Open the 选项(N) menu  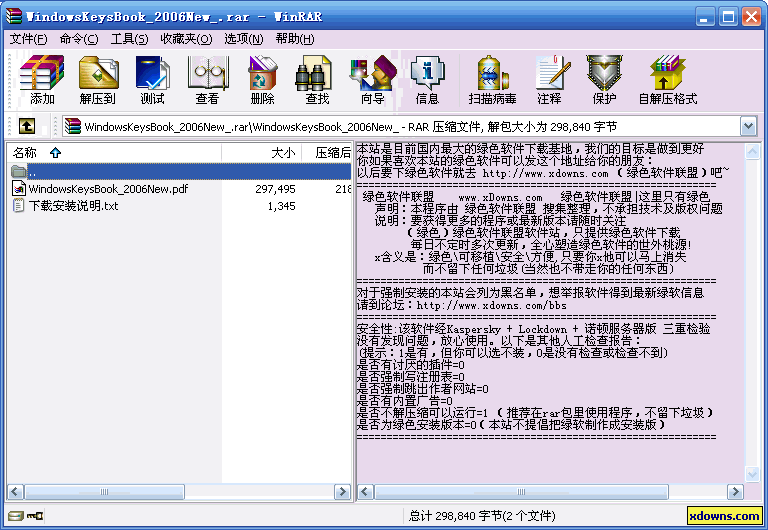click(243, 39)
